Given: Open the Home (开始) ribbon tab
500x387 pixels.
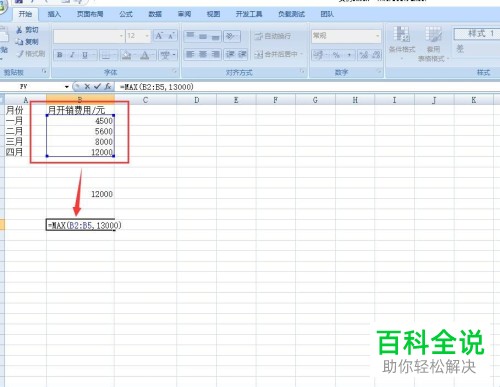Looking at the screenshot, I should click(x=25, y=14).
